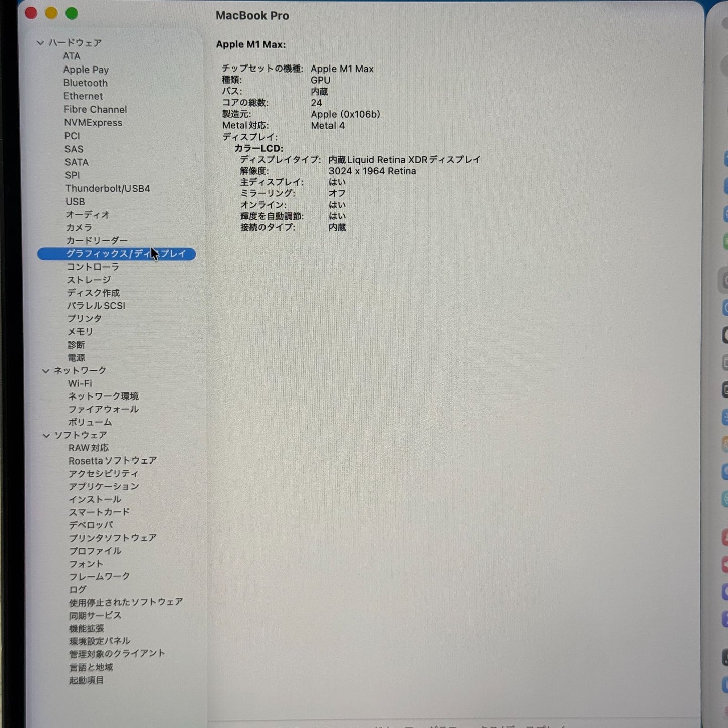Image resolution: width=728 pixels, height=728 pixels.
Task: Select 診断 in the sidebar
Action: [x=76, y=345]
